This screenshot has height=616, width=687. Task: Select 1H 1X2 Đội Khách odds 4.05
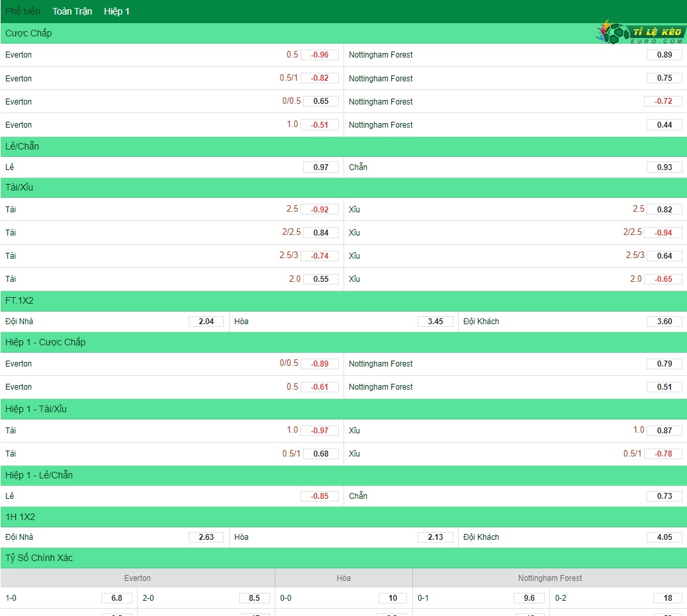point(664,537)
